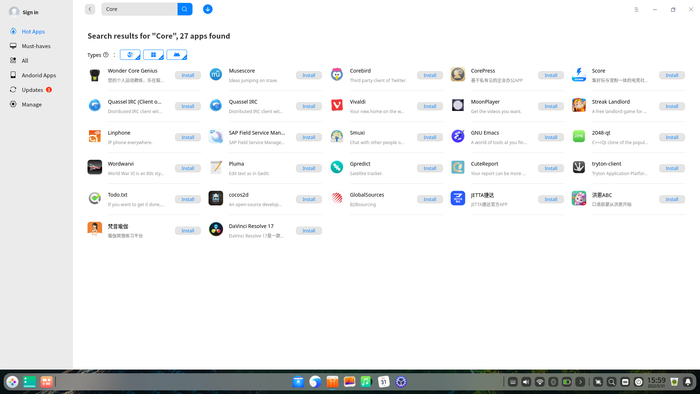Install the Corebird app
Screen dimensions: 700x394
429,75
